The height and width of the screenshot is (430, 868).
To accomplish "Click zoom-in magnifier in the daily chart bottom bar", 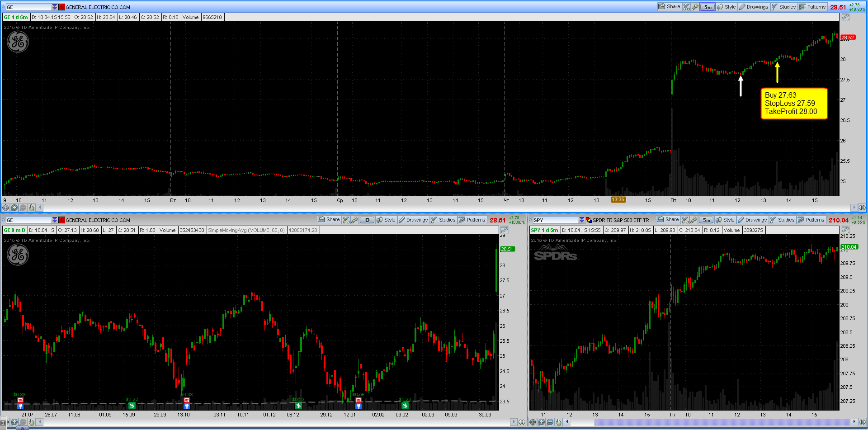I will click(14, 422).
